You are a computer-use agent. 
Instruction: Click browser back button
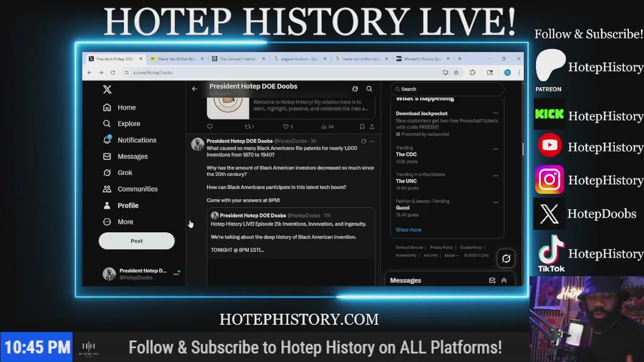pyautogui.click(x=90, y=72)
